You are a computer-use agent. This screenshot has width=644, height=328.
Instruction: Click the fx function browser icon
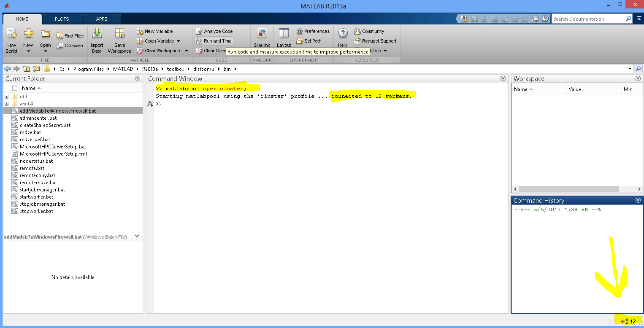click(x=150, y=104)
